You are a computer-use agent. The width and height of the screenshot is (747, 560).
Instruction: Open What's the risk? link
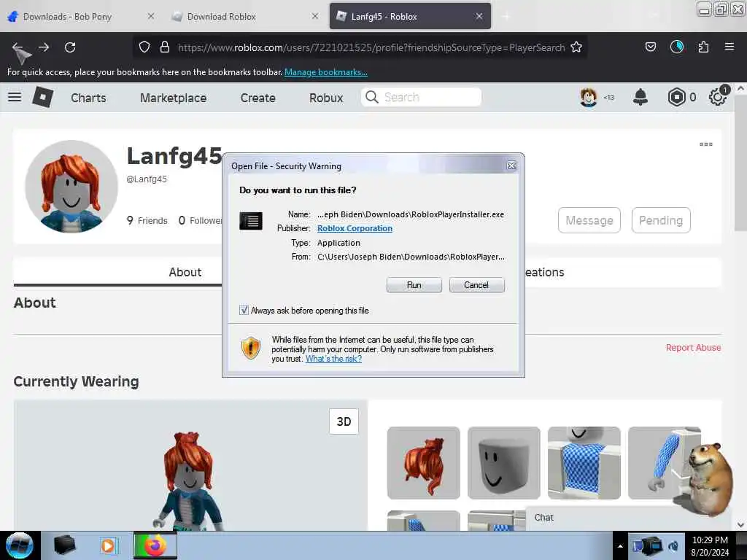pos(333,359)
